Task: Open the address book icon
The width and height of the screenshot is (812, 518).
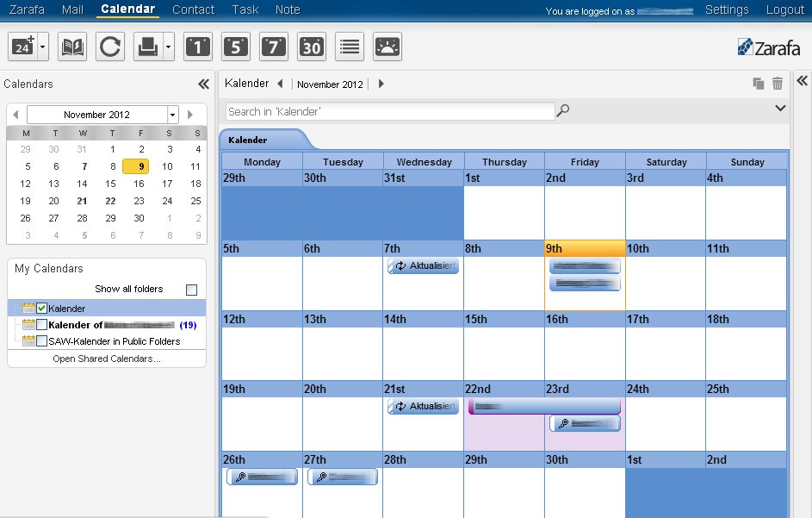Action: coord(72,47)
